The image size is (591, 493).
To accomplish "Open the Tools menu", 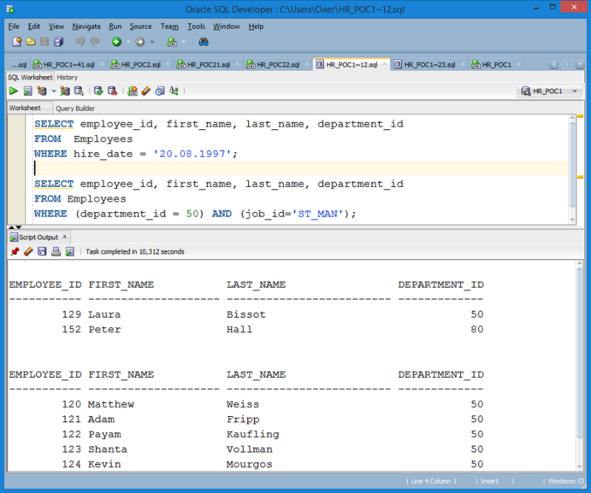I will (x=196, y=26).
